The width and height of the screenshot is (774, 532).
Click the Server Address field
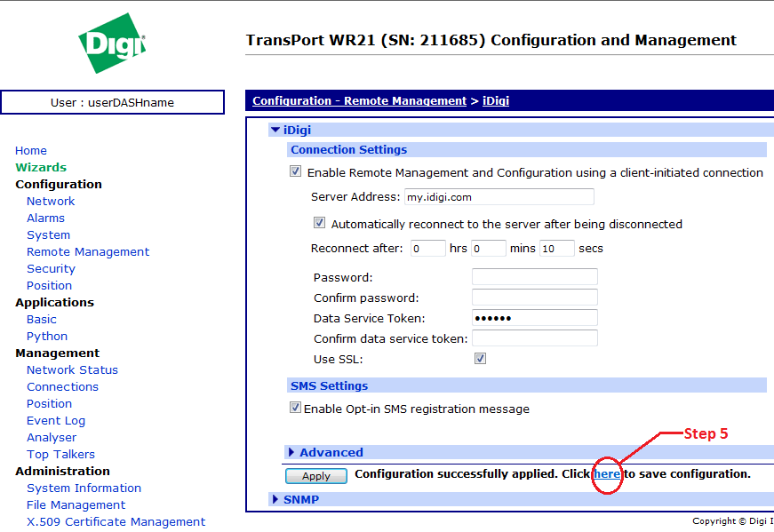point(499,197)
